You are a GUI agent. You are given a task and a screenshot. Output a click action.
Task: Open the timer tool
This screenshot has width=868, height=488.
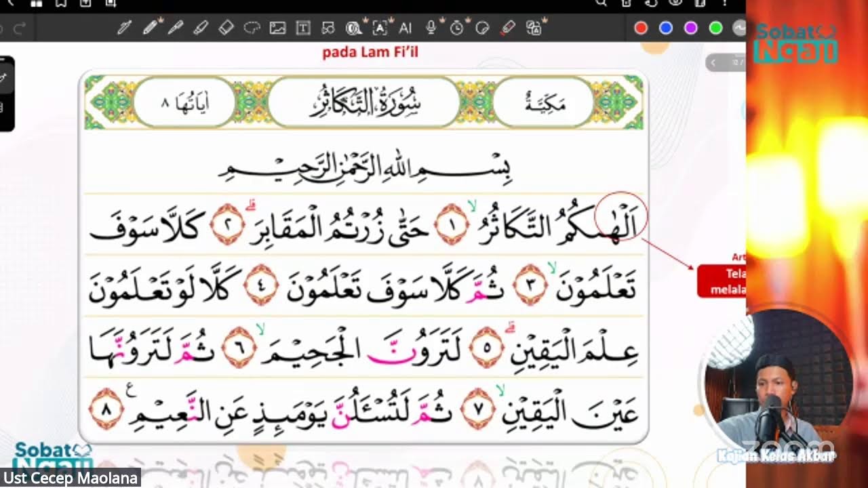click(x=457, y=28)
